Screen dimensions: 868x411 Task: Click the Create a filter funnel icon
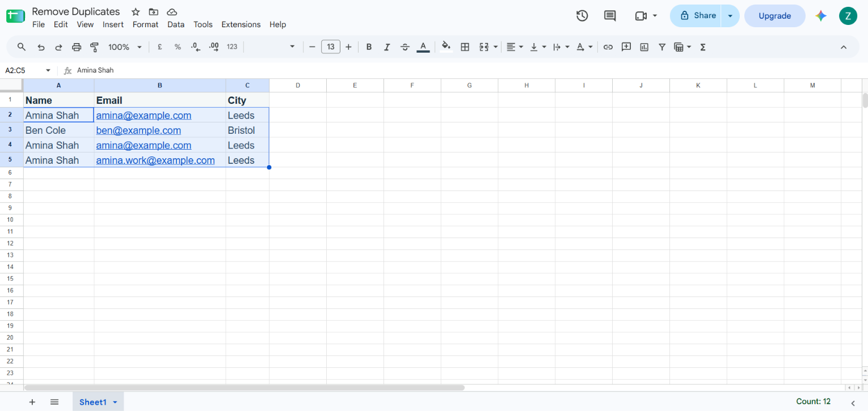point(662,47)
